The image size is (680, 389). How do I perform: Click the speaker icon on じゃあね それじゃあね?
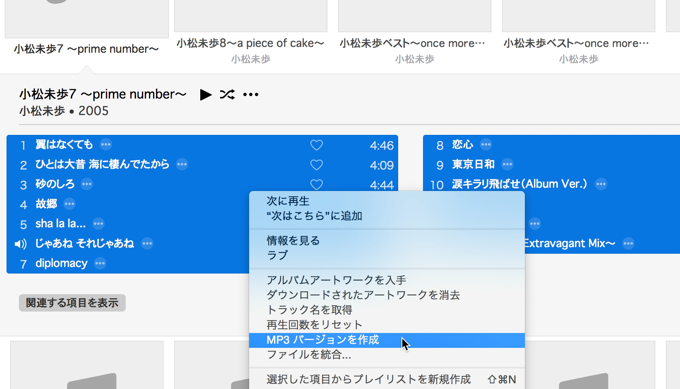20,244
